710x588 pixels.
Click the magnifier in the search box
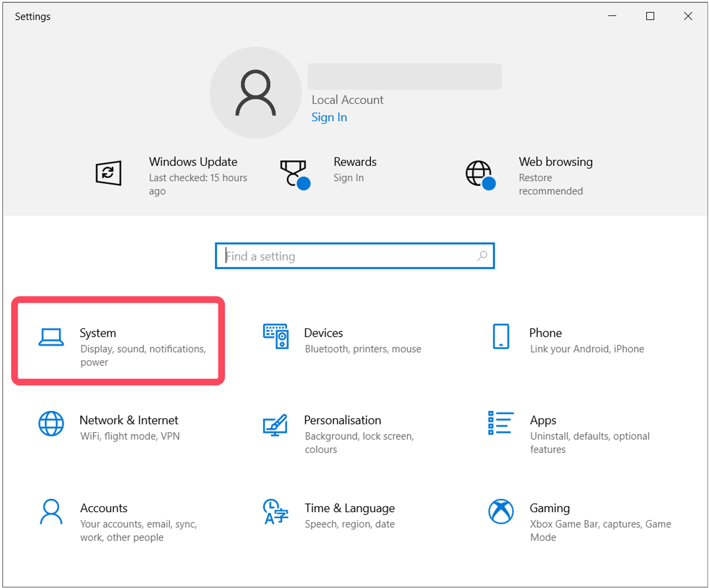point(482,256)
